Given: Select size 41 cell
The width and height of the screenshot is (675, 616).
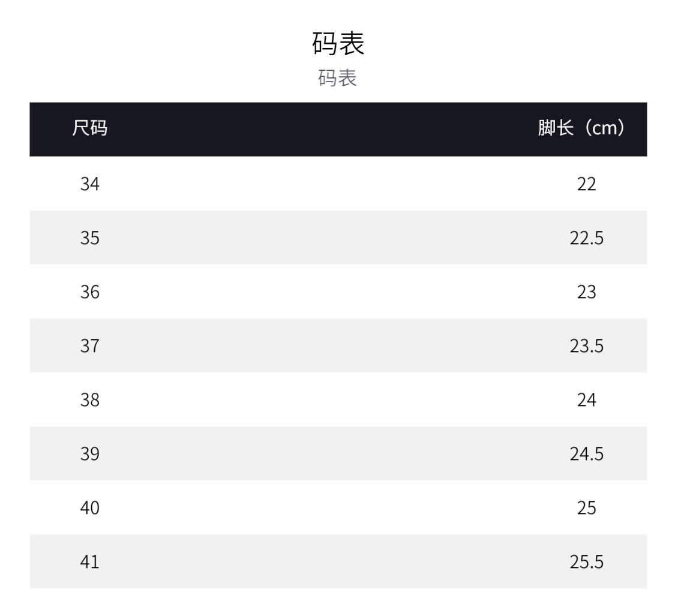Looking at the screenshot, I should click(x=89, y=561).
